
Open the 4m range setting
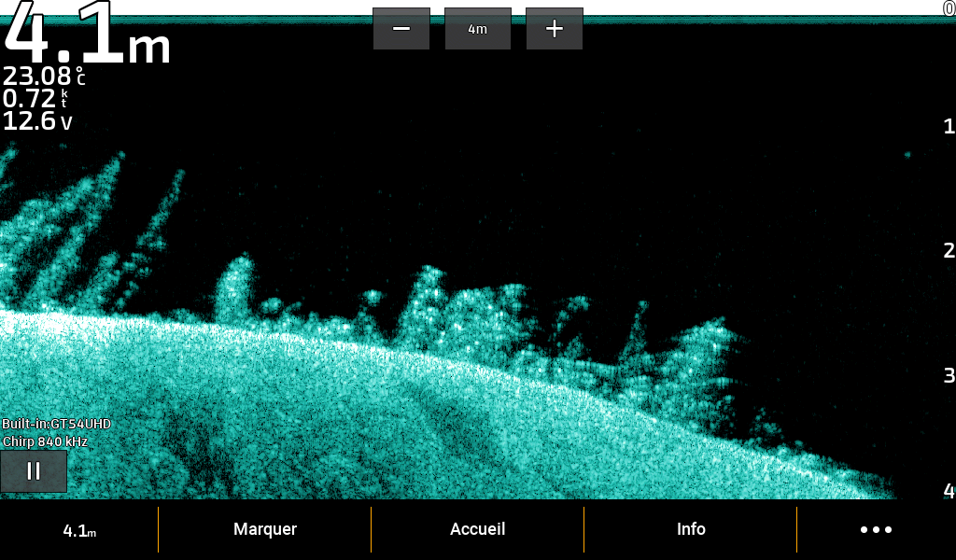[477, 29]
